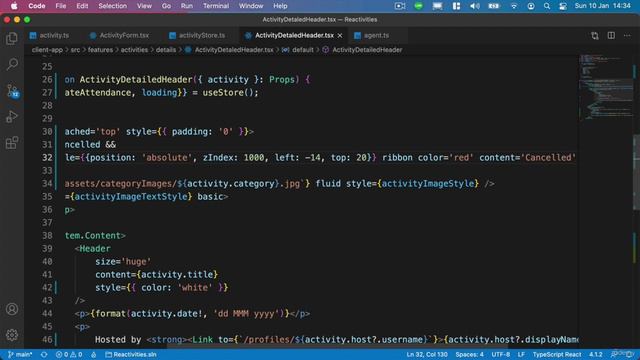The image size is (640, 360).
Task: Click the activities breadcrumb segment
Action: pyautogui.click(x=134, y=50)
